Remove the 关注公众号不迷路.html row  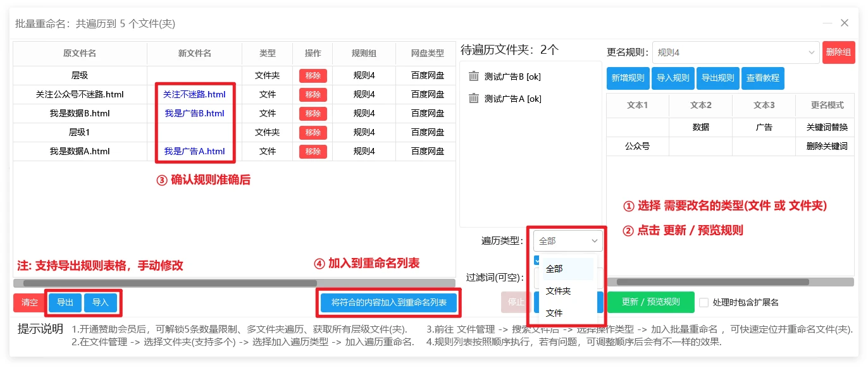coord(313,95)
